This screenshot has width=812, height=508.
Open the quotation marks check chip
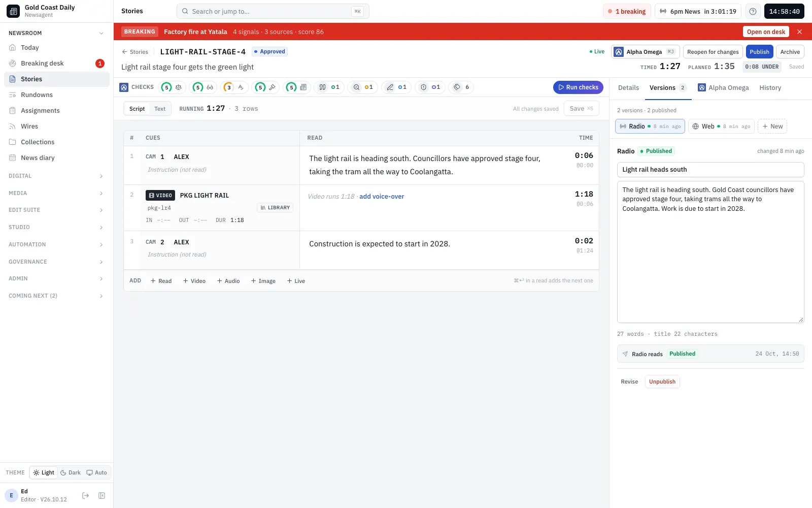click(329, 87)
